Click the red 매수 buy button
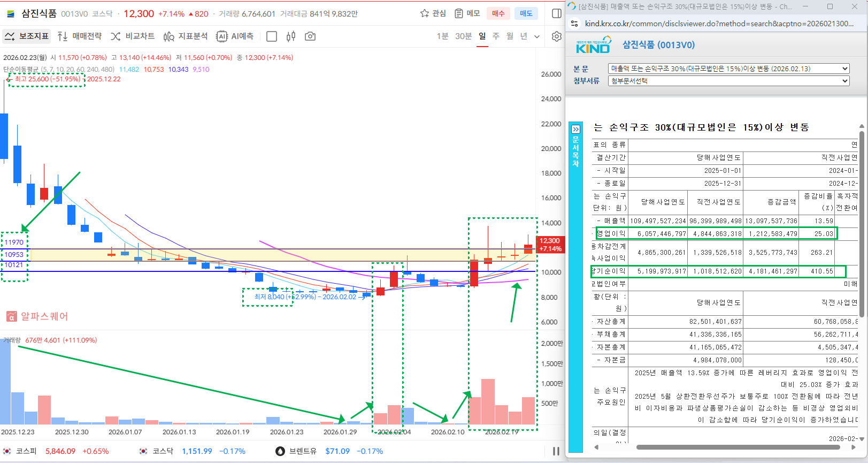The width and height of the screenshot is (868, 463). tap(498, 13)
